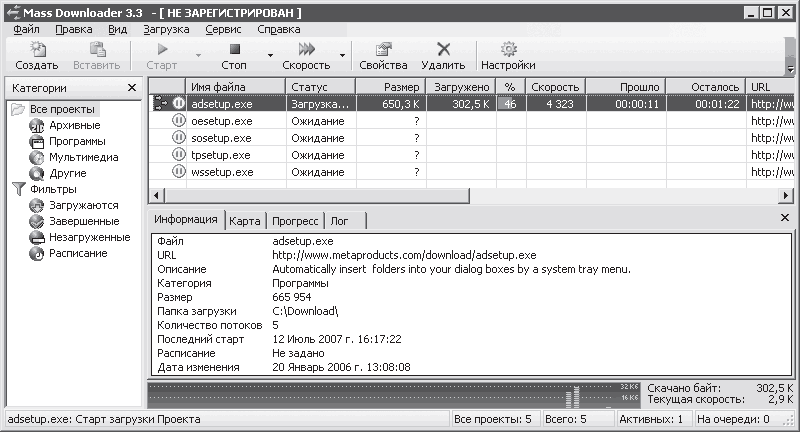Open Свойства from the toolbar

click(x=383, y=56)
